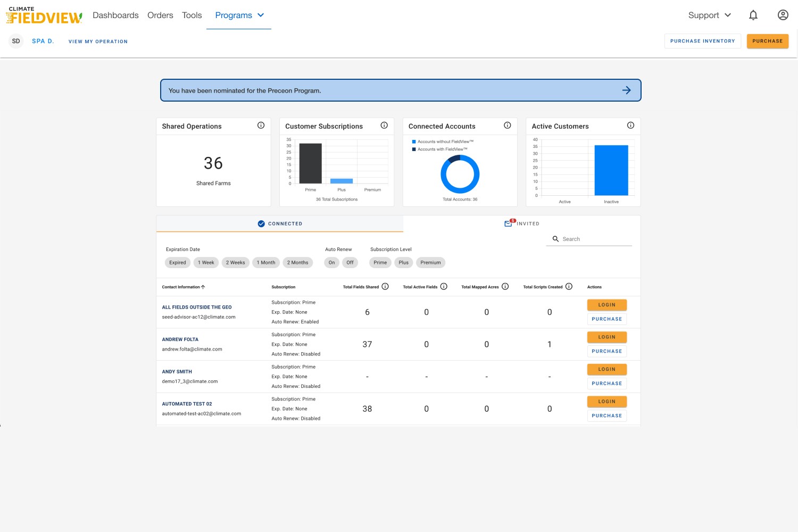Viewport: 798px width, 532px height.
Task: Toggle Auto Renew Off filter chip
Action: tap(350, 262)
